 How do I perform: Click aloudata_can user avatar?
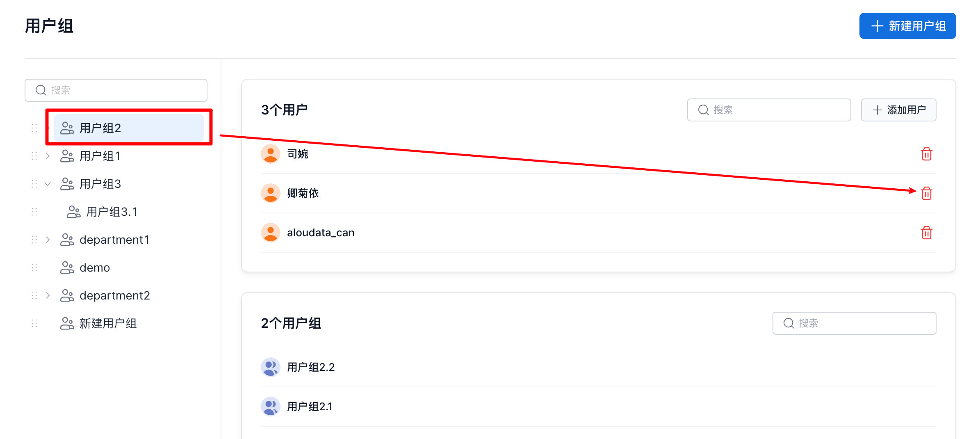271,233
